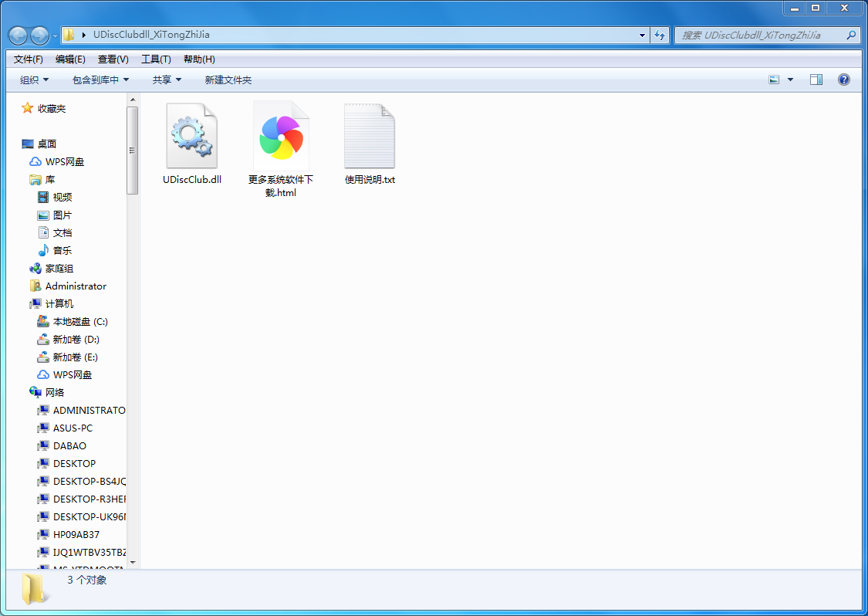Click the Forward navigation arrow button
868x616 pixels.
coord(39,36)
